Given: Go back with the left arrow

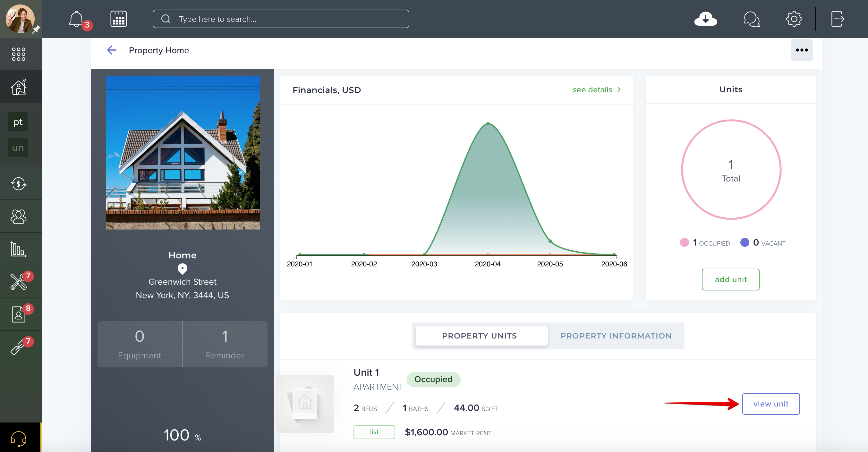Looking at the screenshot, I should click(x=112, y=50).
